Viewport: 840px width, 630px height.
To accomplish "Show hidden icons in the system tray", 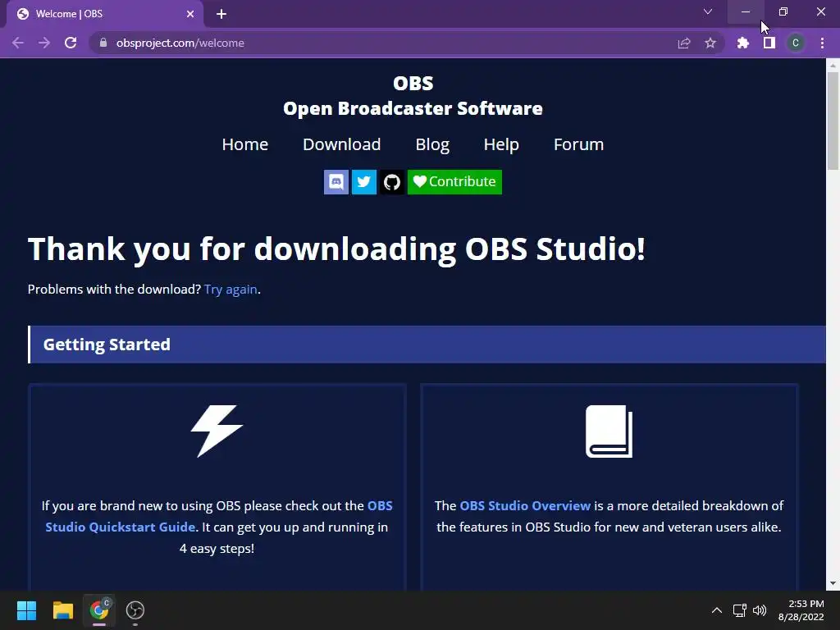I will (717, 610).
